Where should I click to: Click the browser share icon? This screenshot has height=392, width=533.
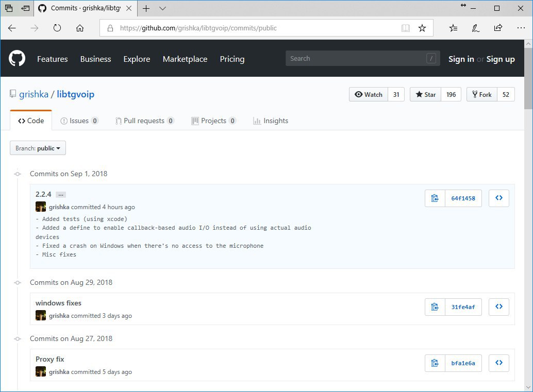pos(498,28)
